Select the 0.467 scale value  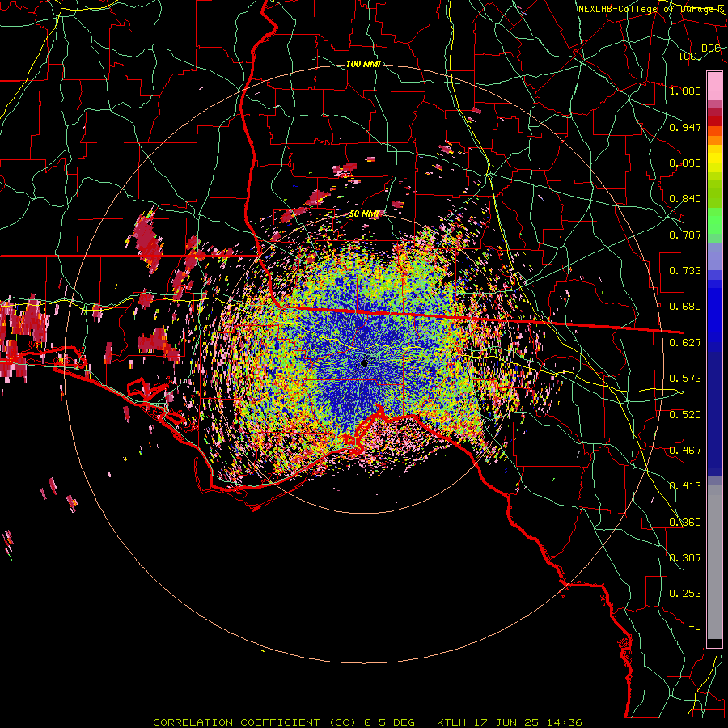[x=685, y=451]
